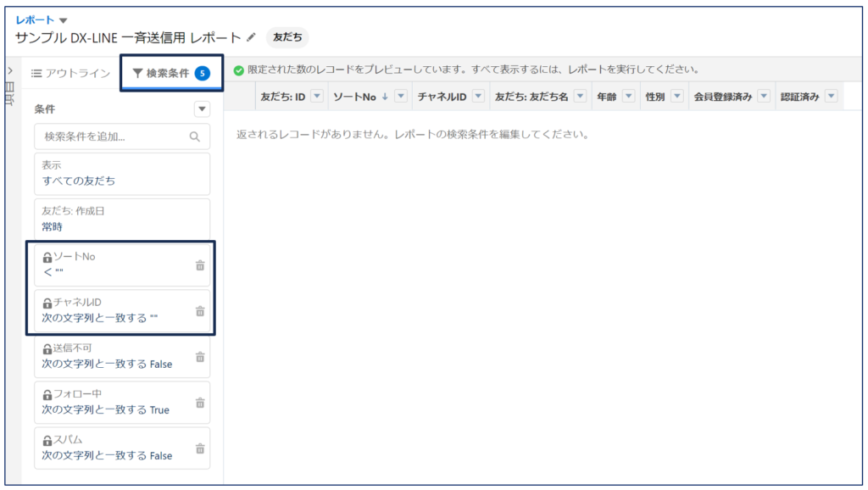Remove the 送信不可 filter using trash icon
Screen dimensions: 868x490
[x=200, y=357]
